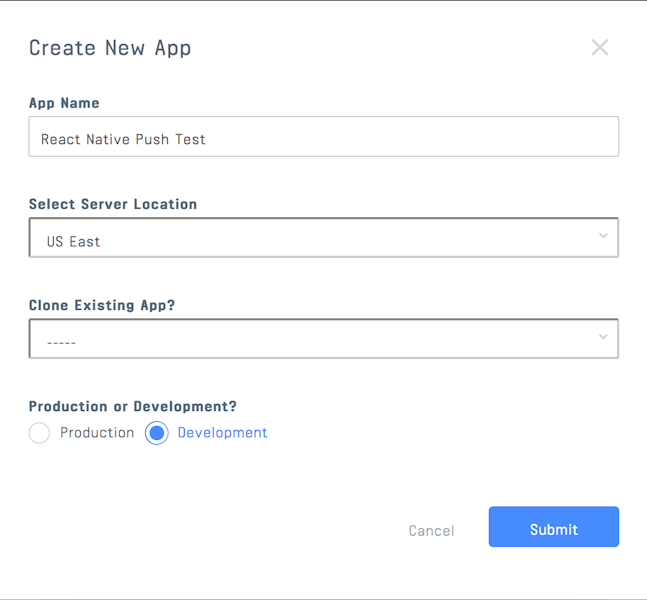Click the US East selected value
Screen dimensions: 647x600
73,242
